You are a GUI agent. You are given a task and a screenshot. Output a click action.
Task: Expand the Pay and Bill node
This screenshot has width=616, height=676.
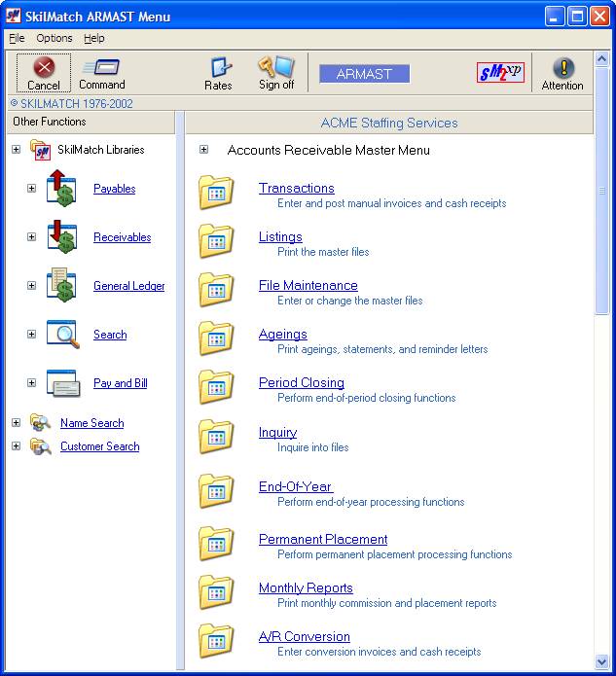pos(31,383)
